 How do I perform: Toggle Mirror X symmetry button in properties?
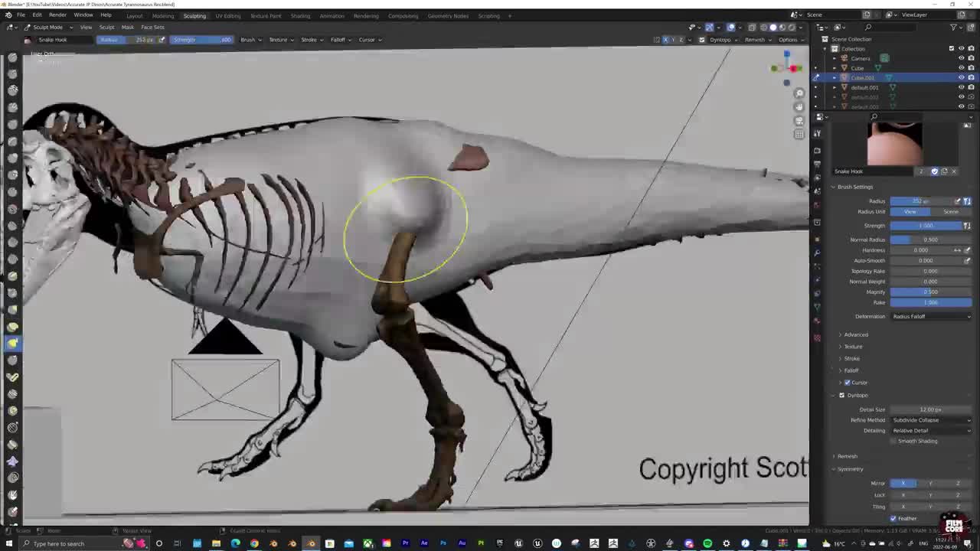coord(903,483)
